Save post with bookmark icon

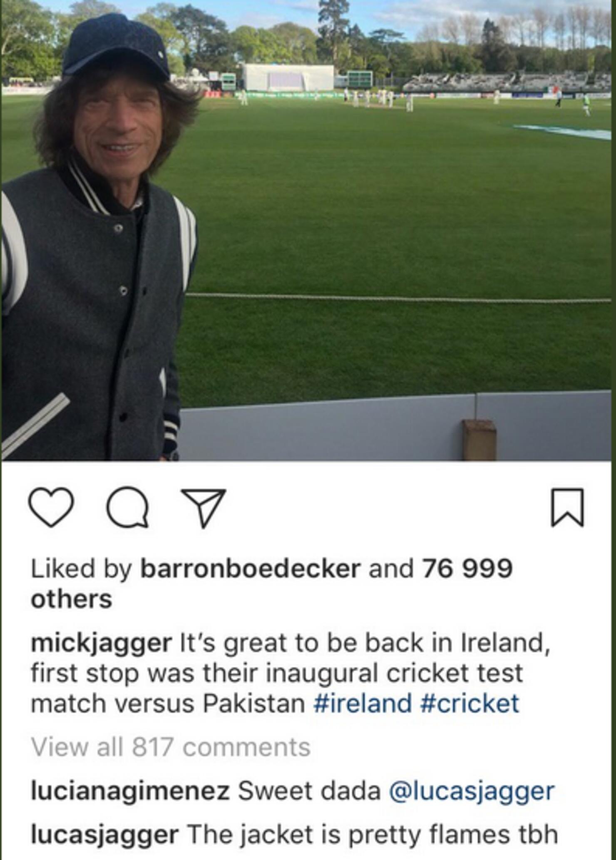tap(568, 507)
